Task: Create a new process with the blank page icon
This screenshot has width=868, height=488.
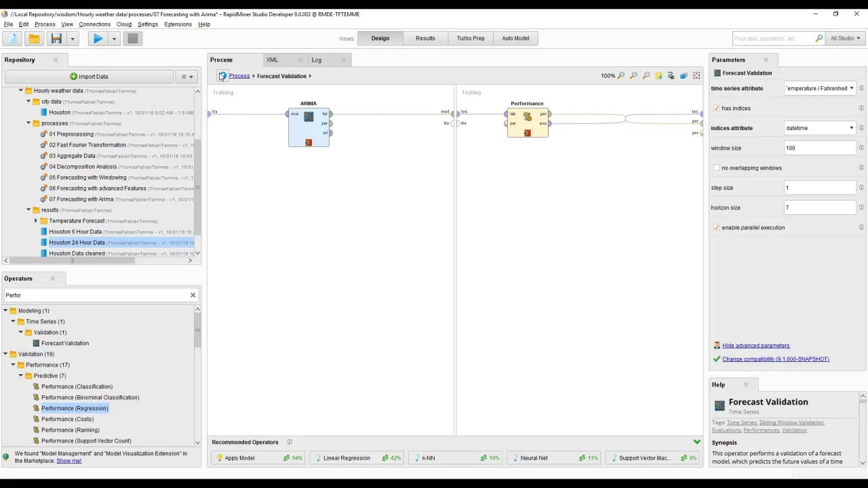Action: coord(12,39)
